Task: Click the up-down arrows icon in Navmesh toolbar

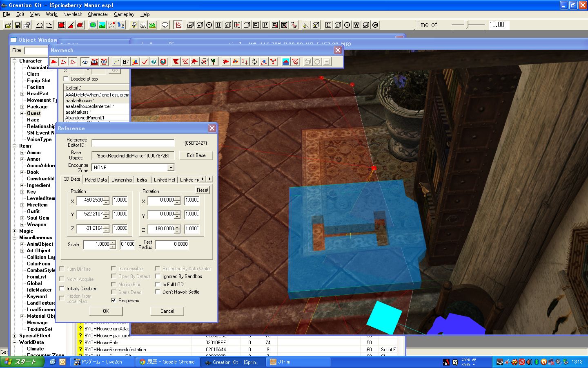Action: pyautogui.click(x=245, y=62)
